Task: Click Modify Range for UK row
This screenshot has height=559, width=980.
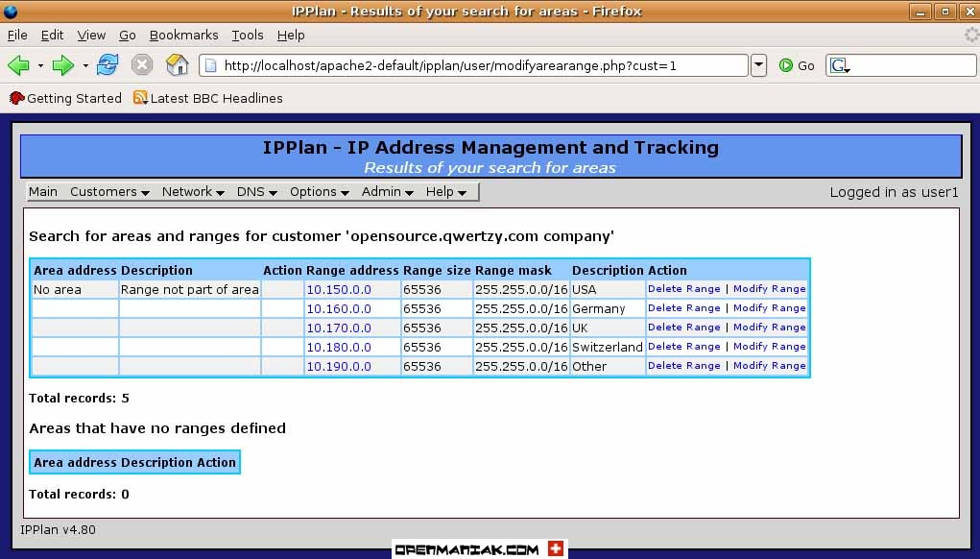Action: [770, 327]
